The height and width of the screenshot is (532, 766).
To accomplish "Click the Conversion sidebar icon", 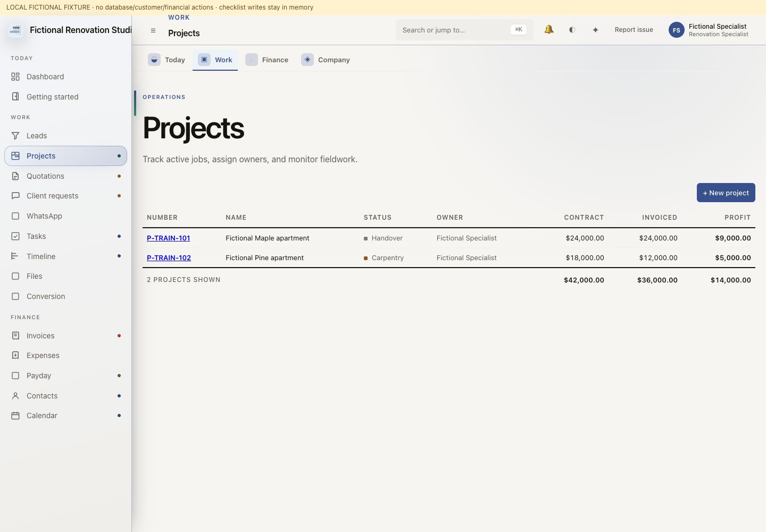I will 15,296.
